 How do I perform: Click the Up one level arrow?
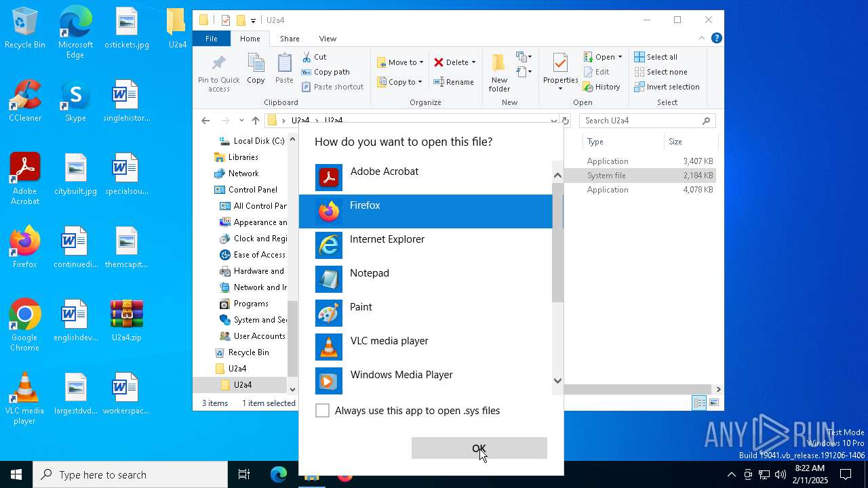coord(255,121)
